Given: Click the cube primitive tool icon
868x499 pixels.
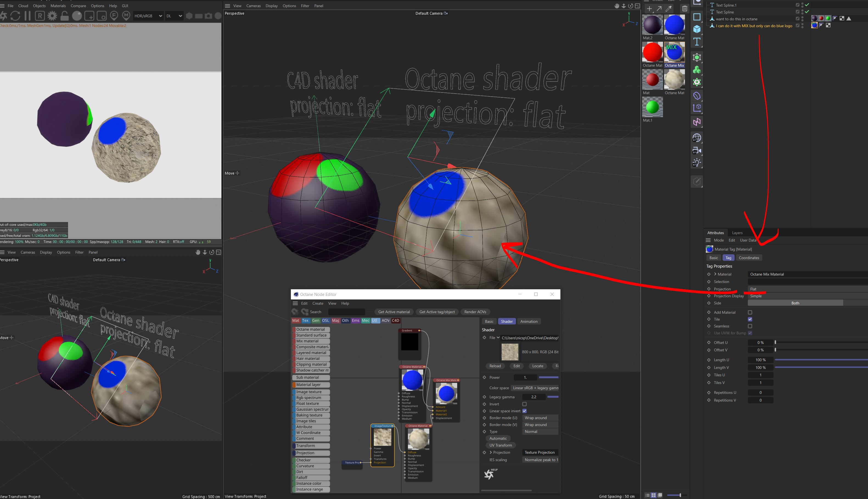Looking at the screenshot, I should tap(697, 29).
